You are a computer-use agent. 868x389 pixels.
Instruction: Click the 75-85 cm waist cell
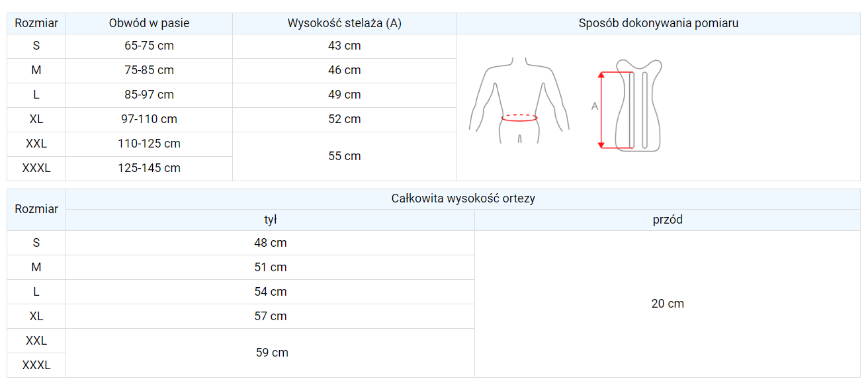[x=149, y=70]
